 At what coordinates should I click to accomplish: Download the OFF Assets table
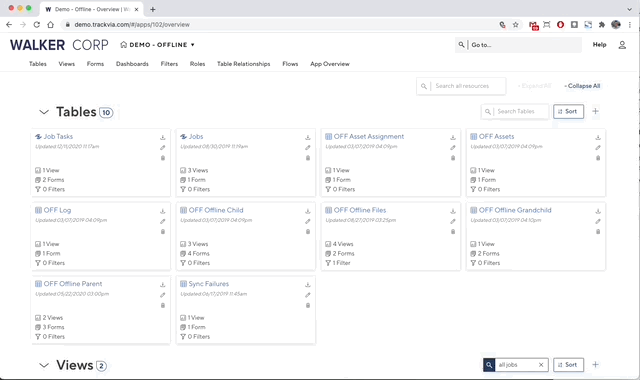click(598, 138)
